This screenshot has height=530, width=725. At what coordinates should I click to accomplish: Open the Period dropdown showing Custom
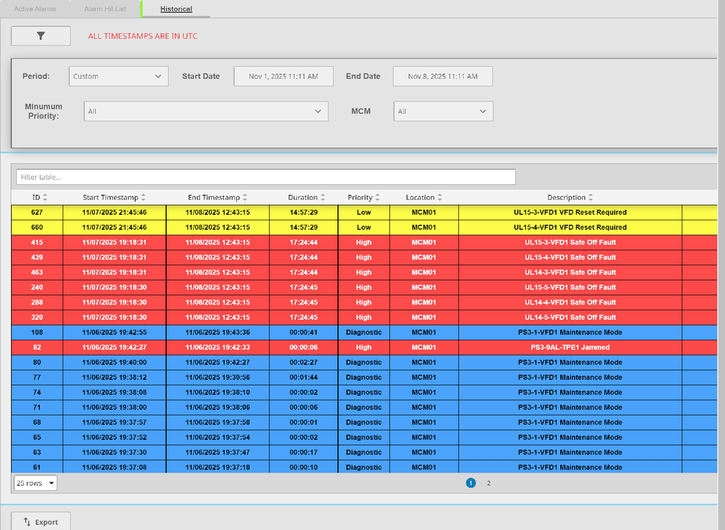[119, 76]
